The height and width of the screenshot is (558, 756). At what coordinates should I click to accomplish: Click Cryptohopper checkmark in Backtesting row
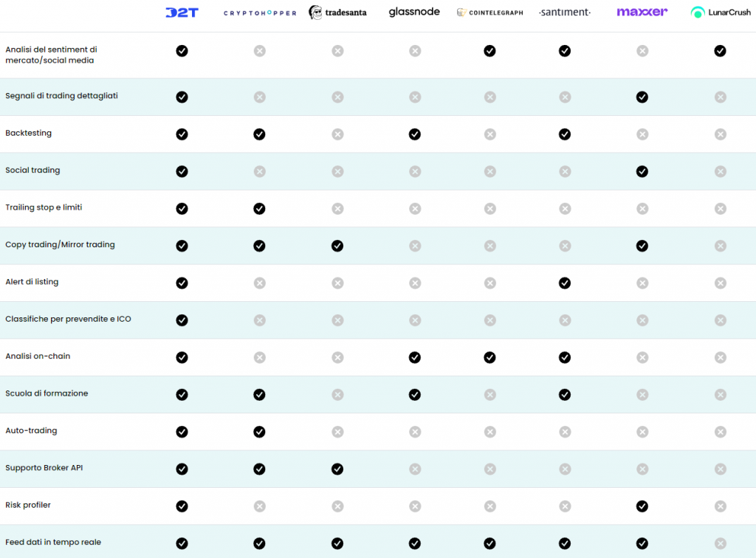259,134
